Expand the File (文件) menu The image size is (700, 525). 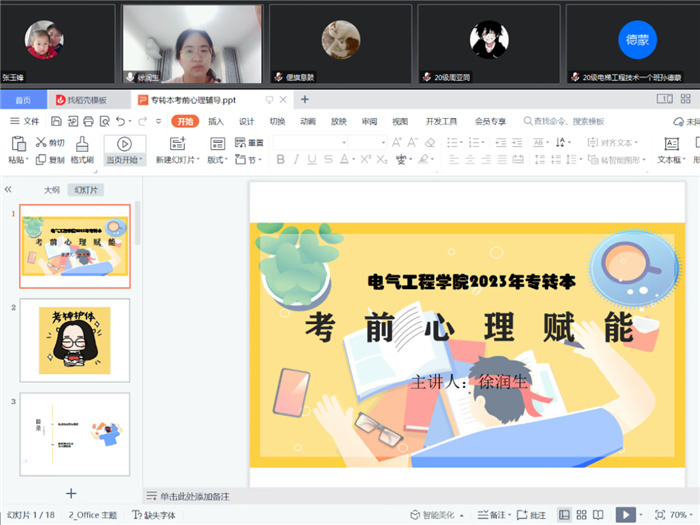(x=25, y=121)
